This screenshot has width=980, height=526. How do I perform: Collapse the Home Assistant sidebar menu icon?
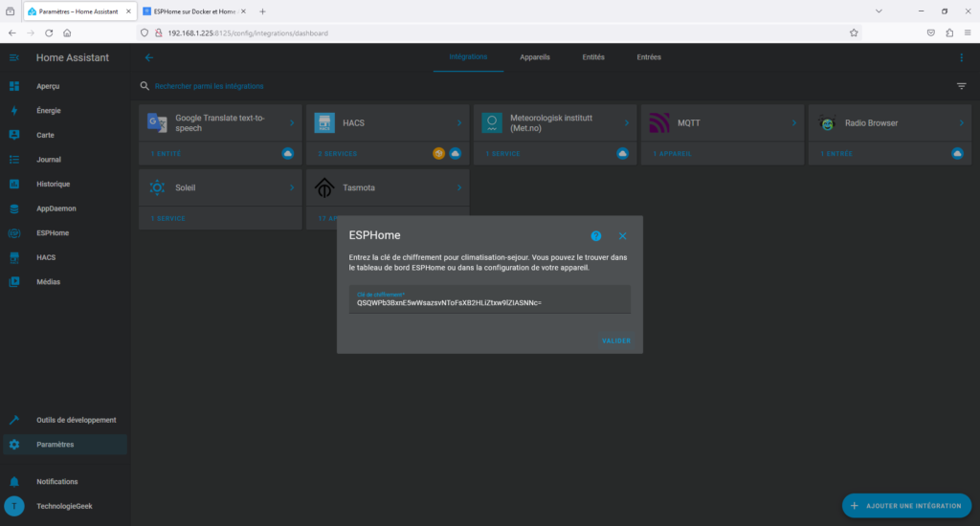click(13, 57)
